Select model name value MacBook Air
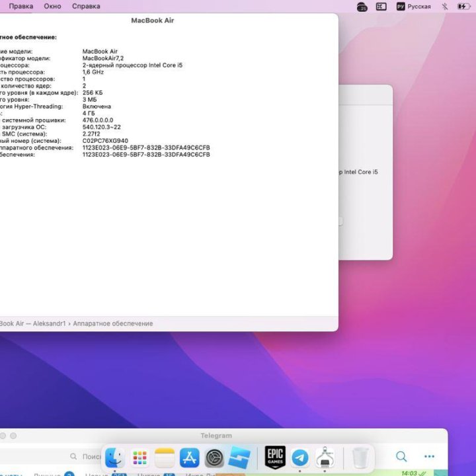 [100, 52]
